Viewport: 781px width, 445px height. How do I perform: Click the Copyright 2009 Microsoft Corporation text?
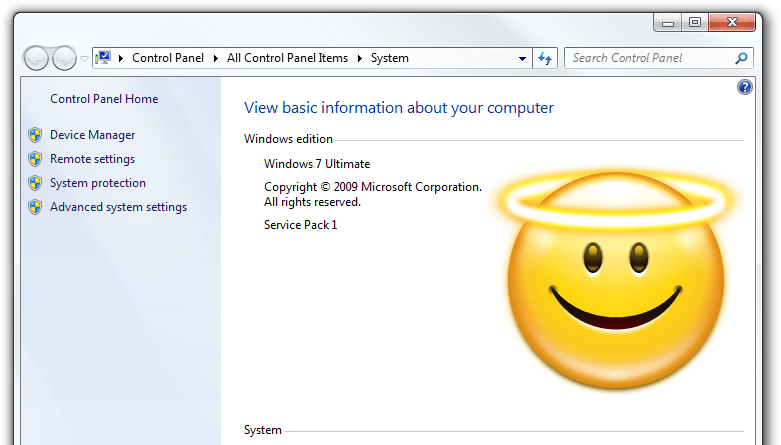click(x=373, y=187)
